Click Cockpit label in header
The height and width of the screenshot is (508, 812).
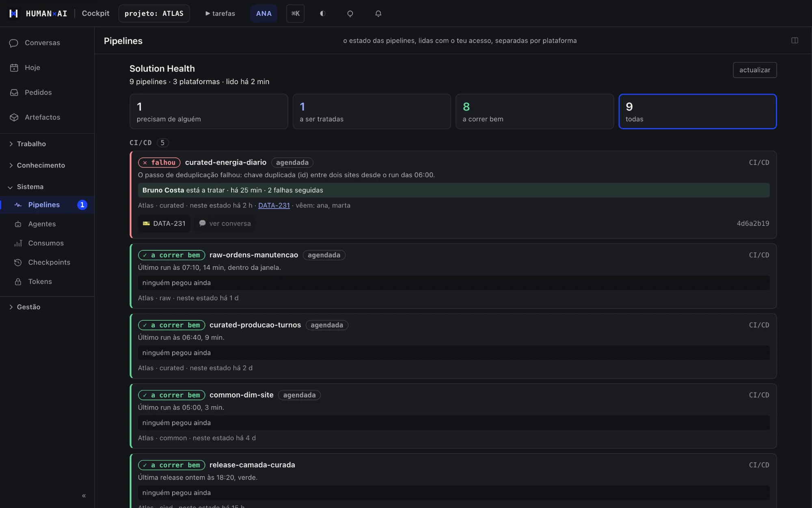(95, 13)
